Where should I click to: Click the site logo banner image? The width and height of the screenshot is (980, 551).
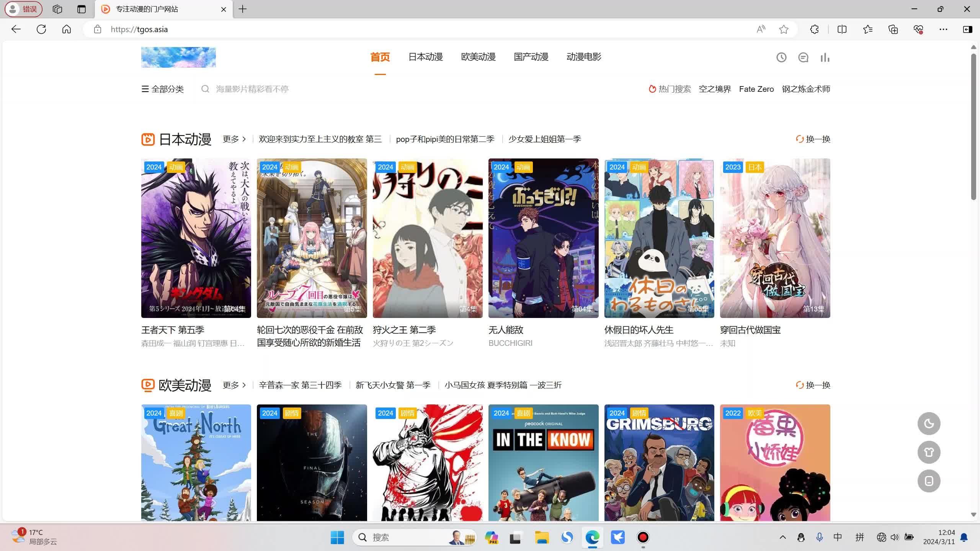coord(178,57)
